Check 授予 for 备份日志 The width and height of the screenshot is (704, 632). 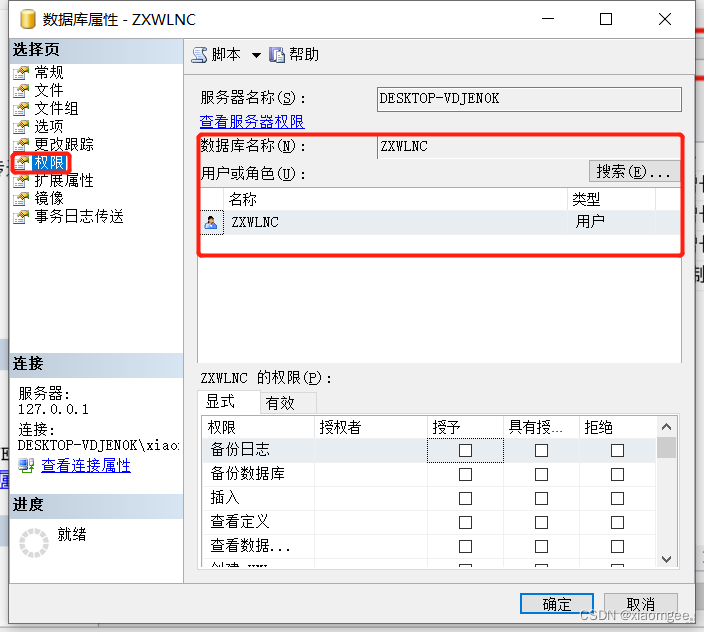(x=465, y=450)
